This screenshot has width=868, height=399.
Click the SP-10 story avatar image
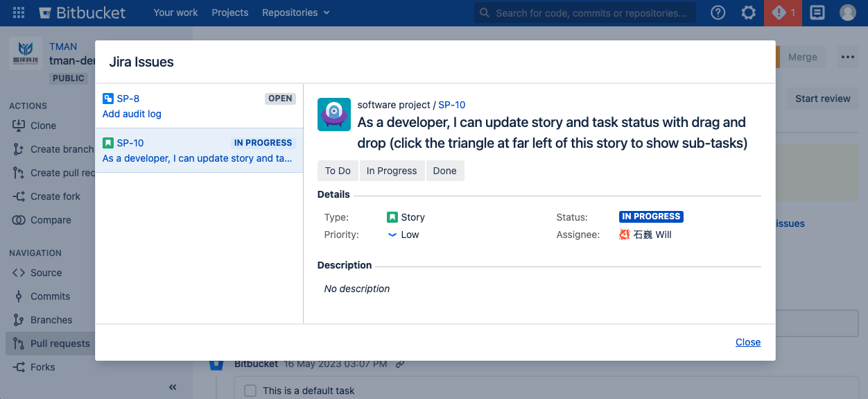tap(334, 114)
